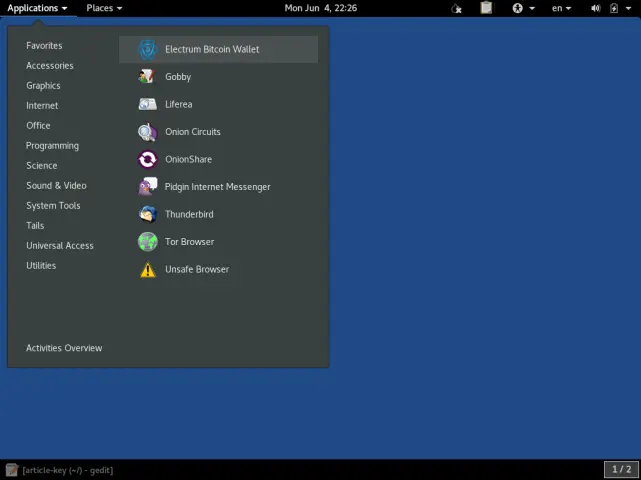Expand the accessibility menu arrow
This screenshot has width=641, height=480.
[x=532, y=8]
